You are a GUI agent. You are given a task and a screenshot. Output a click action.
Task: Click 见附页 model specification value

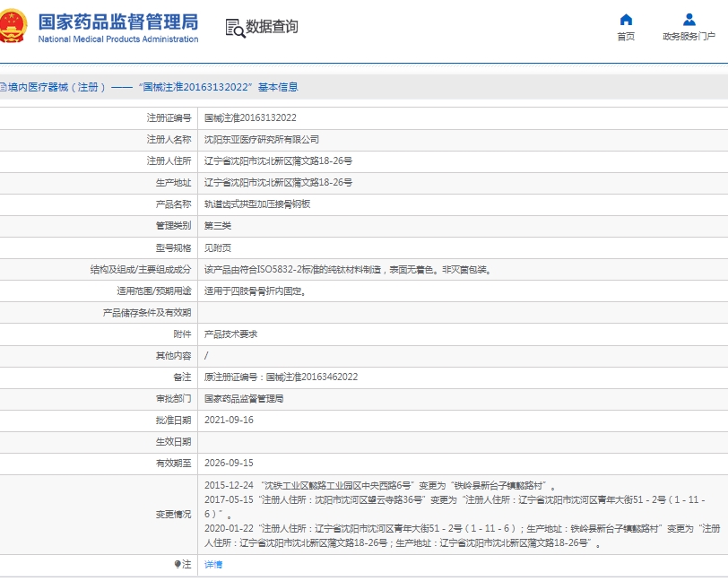point(218,248)
